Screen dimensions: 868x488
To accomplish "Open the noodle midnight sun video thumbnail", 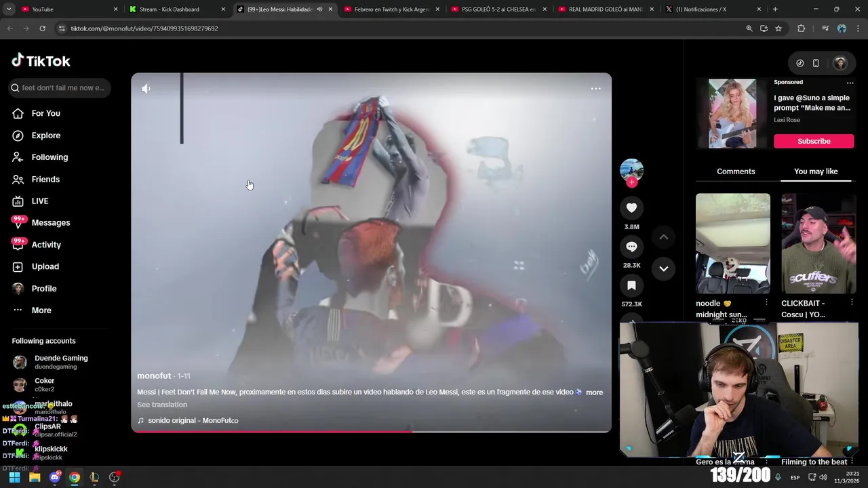I will (x=733, y=243).
